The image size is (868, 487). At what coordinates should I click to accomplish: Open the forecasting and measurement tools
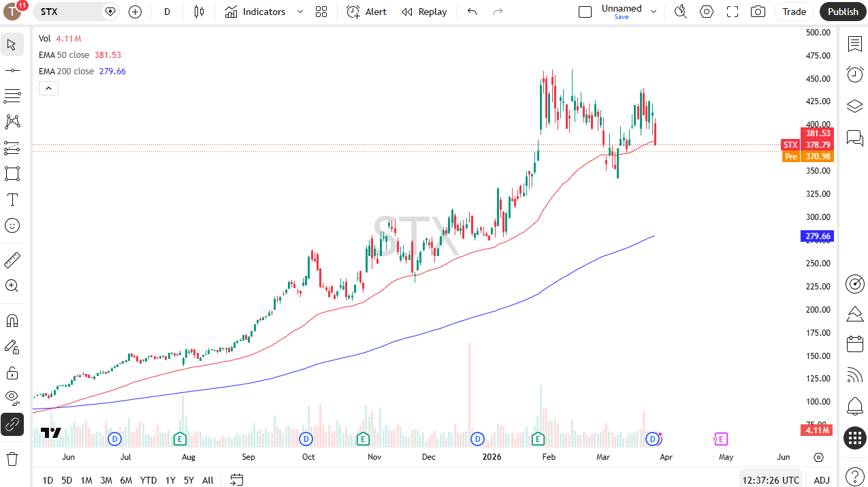pos(12,148)
